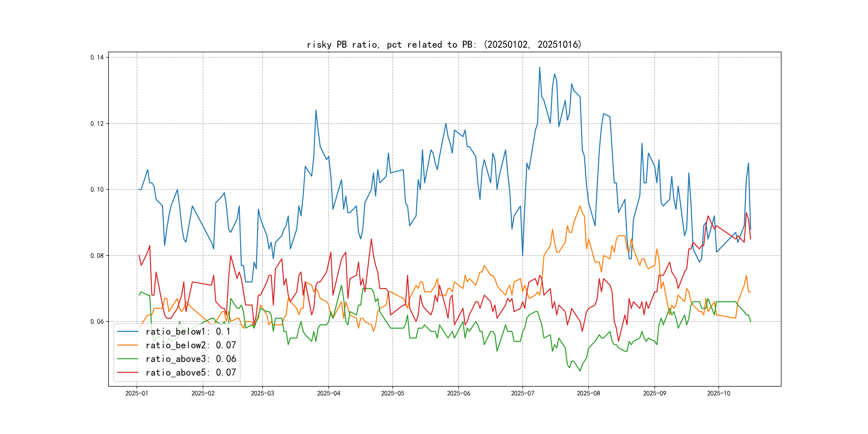Click the 2025-08 x-axis tick label
The height and width of the screenshot is (434, 868).
[x=588, y=393]
